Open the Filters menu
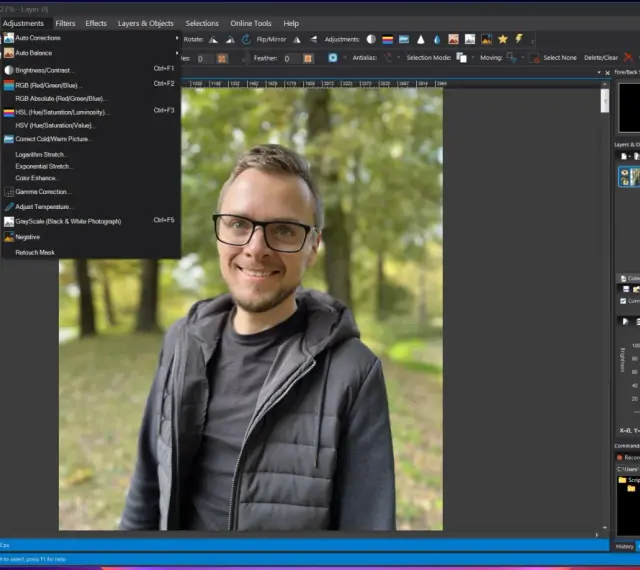This screenshot has width=640, height=570. (65, 23)
